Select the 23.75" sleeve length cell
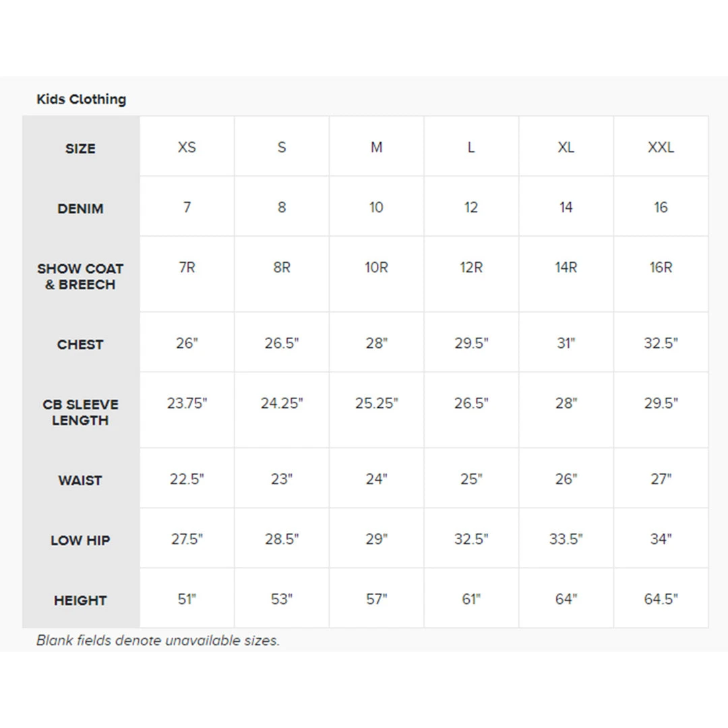Viewport: 728px width, 728px height. tap(187, 404)
